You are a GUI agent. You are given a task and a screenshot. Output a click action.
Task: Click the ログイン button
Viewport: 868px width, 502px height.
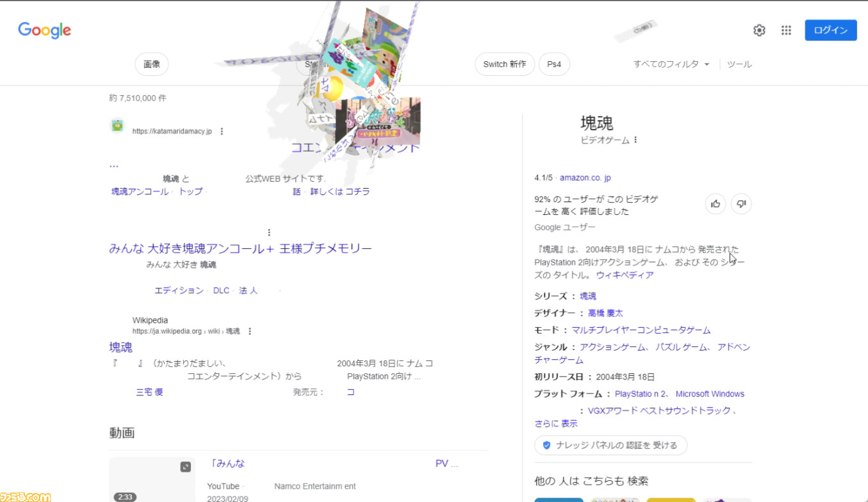click(830, 30)
